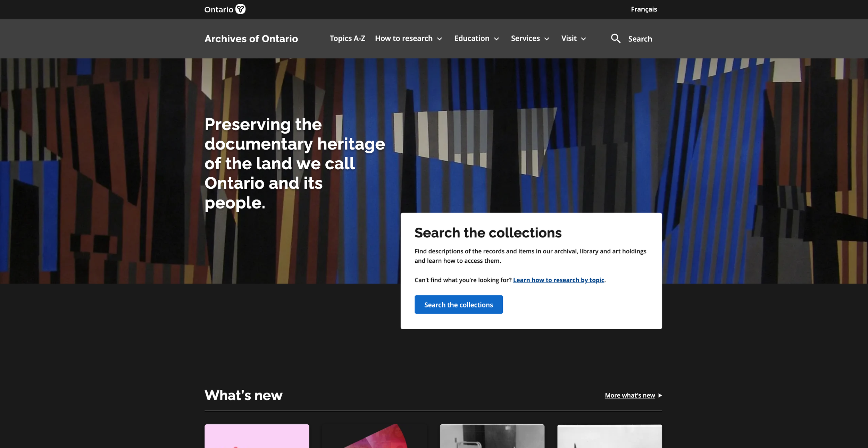Click the Search the collections heading
The height and width of the screenshot is (448, 868).
pyautogui.click(x=488, y=233)
